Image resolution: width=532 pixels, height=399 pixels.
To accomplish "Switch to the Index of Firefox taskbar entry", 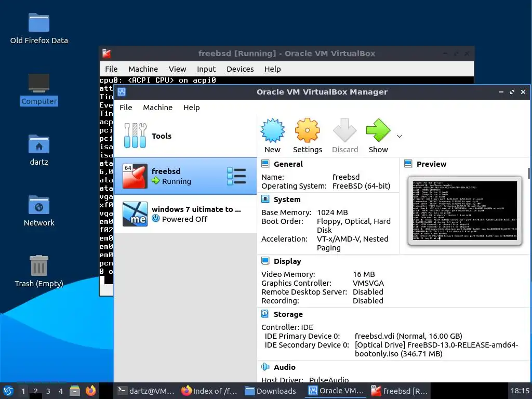I will coord(209,391).
